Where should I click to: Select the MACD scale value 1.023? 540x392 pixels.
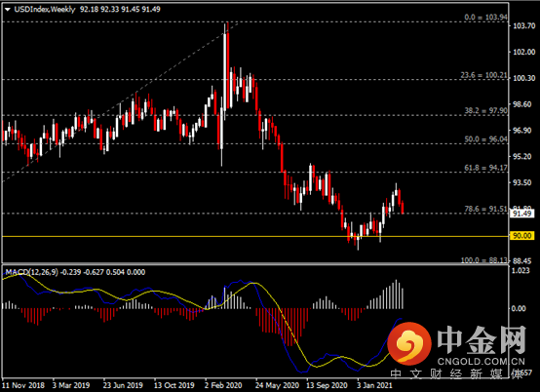(x=521, y=271)
